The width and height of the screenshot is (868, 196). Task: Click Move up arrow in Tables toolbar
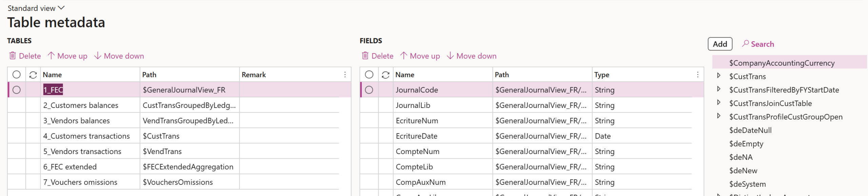(51, 56)
